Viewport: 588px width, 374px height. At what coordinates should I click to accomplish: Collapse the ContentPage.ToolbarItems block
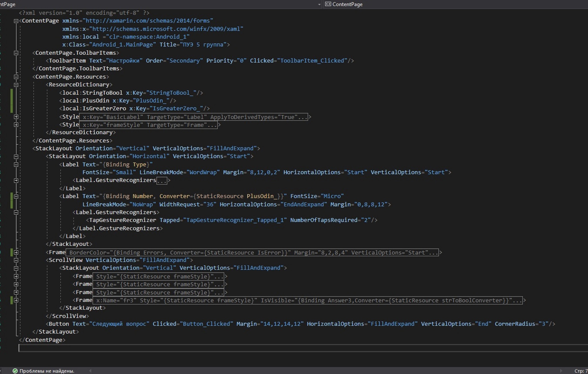click(16, 53)
